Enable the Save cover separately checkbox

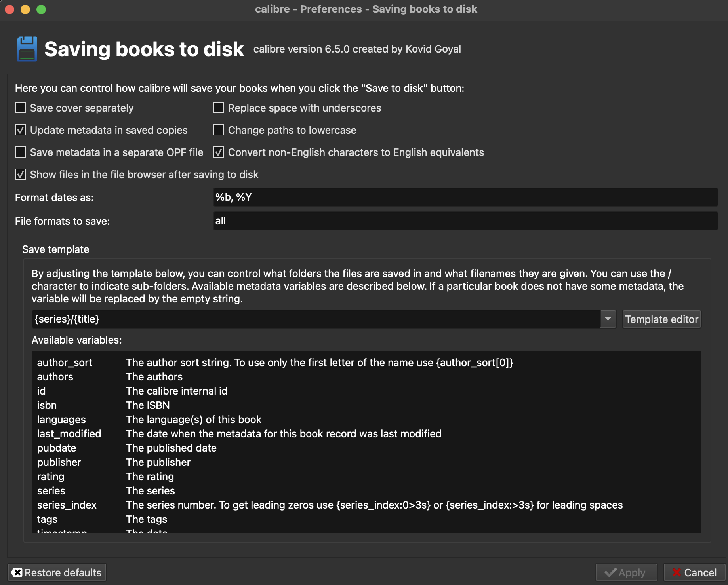pyautogui.click(x=21, y=108)
